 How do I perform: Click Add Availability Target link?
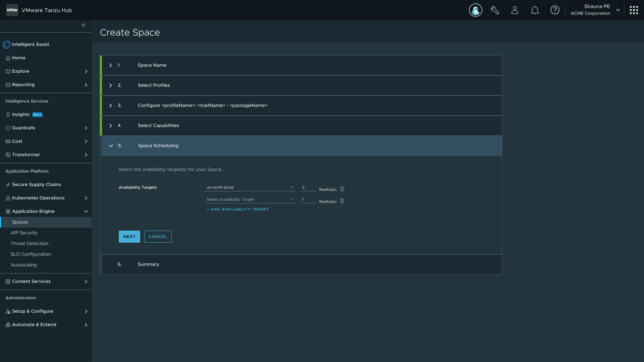(x=237, y=209)
